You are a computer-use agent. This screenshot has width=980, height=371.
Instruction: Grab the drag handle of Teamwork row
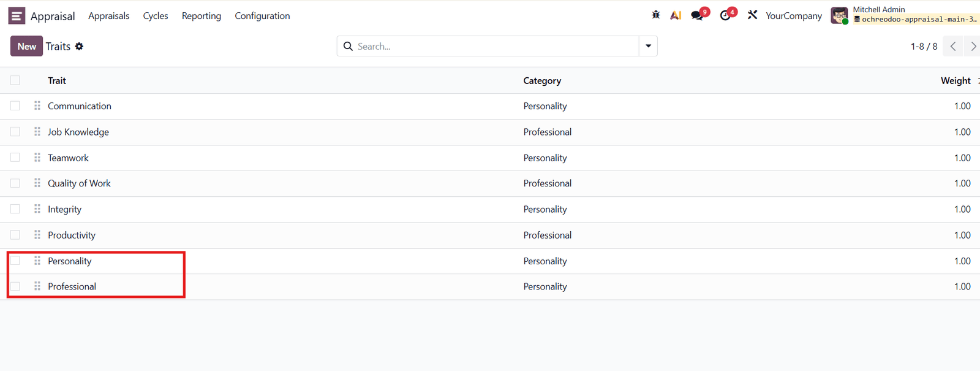click(x=37, y=158)
